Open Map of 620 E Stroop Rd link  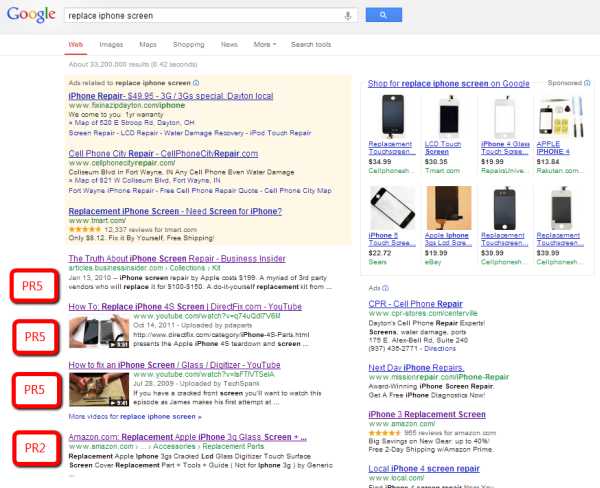(132, 123)
